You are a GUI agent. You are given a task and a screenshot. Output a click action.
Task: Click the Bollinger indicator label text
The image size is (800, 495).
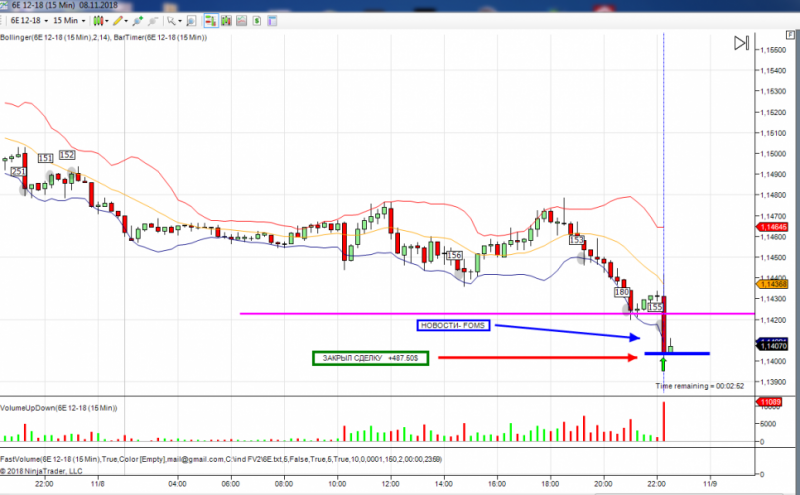(55, 37)
